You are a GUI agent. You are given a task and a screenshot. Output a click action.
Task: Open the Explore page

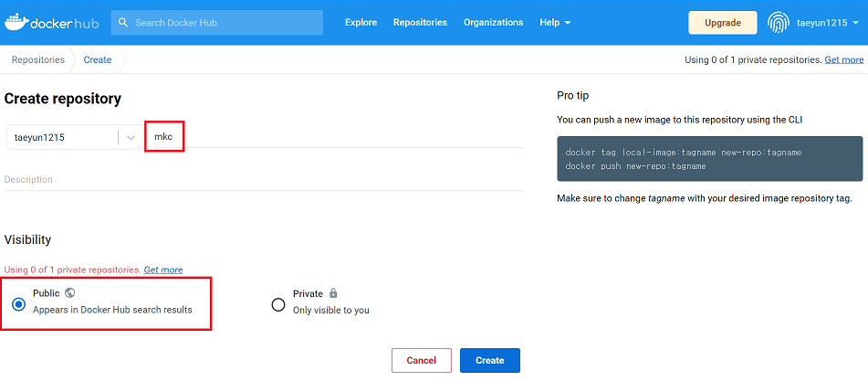coord(361,23)
